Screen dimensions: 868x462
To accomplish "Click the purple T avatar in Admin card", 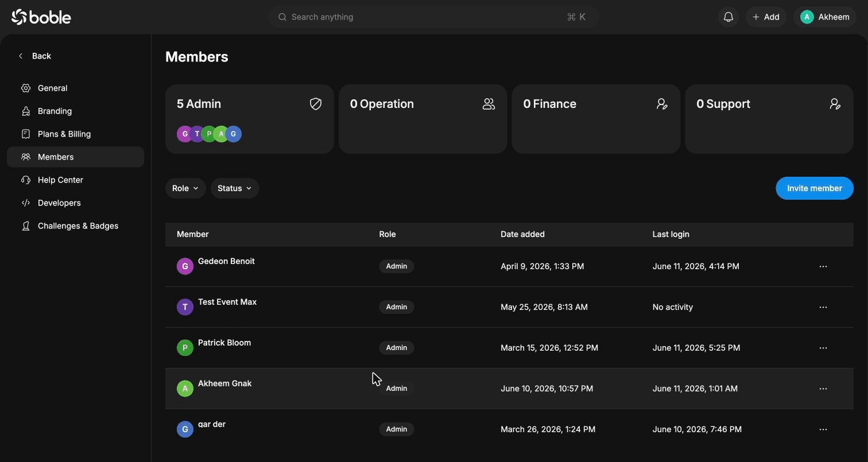I will click(x=197, y=134).
